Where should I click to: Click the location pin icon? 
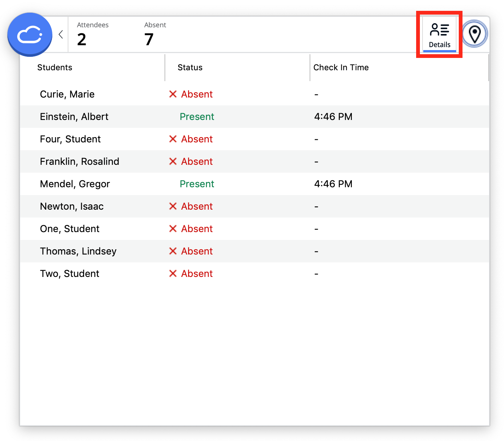[x=475, y=34]
